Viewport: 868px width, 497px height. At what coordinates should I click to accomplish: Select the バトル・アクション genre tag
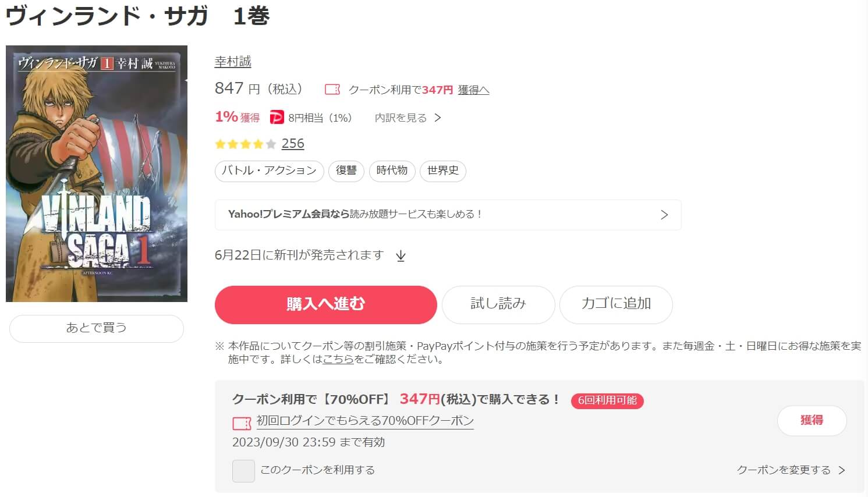coord(269,171)
